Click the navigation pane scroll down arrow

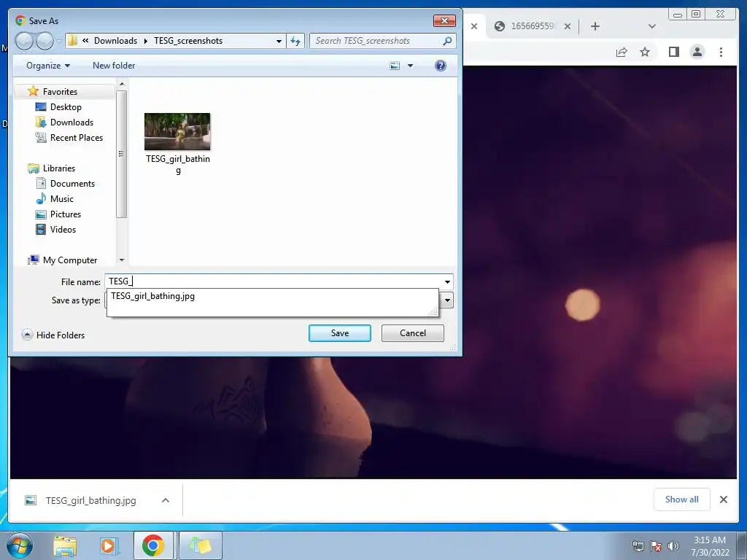coord(122,260)
